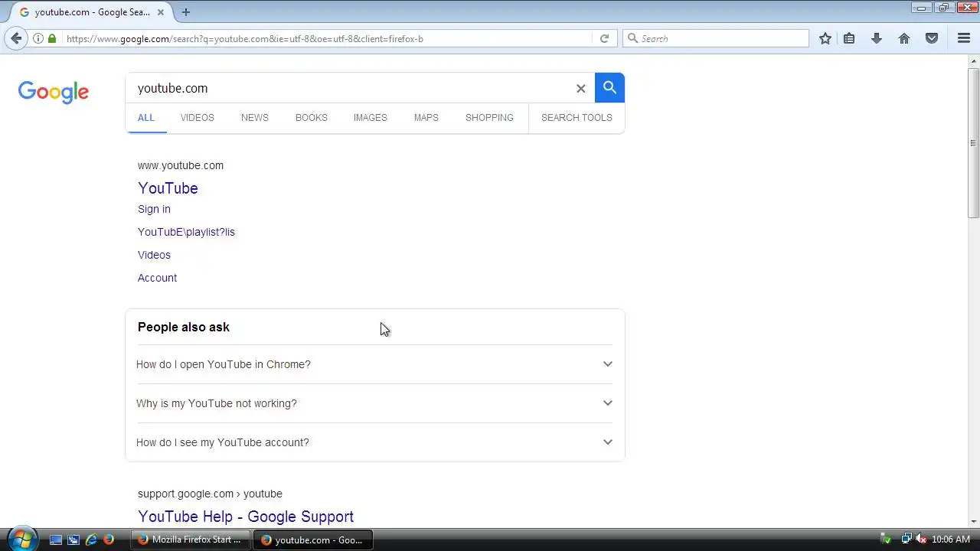Click the muted volume tray icon

click(x=922, y=540)
